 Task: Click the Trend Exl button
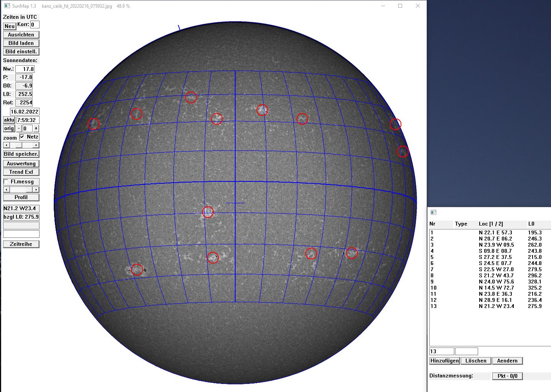(x=21, y=172)
